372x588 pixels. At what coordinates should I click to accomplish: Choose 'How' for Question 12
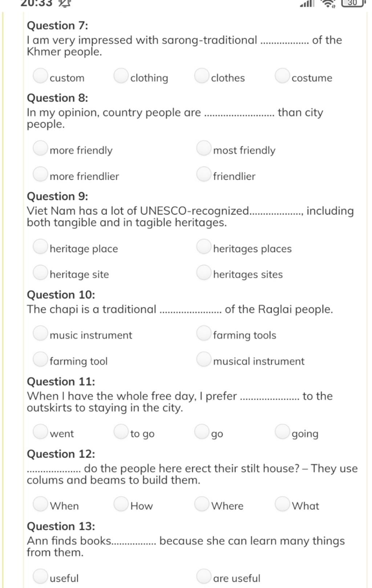click(121, 504)
